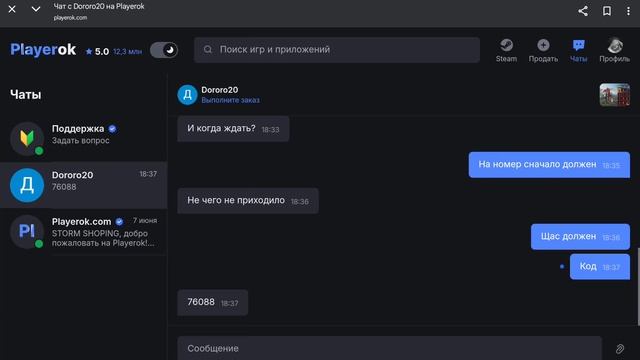Screen dimensions: 640x360
Task: Toggle the dark mode switch
Action: coord(164,50)
